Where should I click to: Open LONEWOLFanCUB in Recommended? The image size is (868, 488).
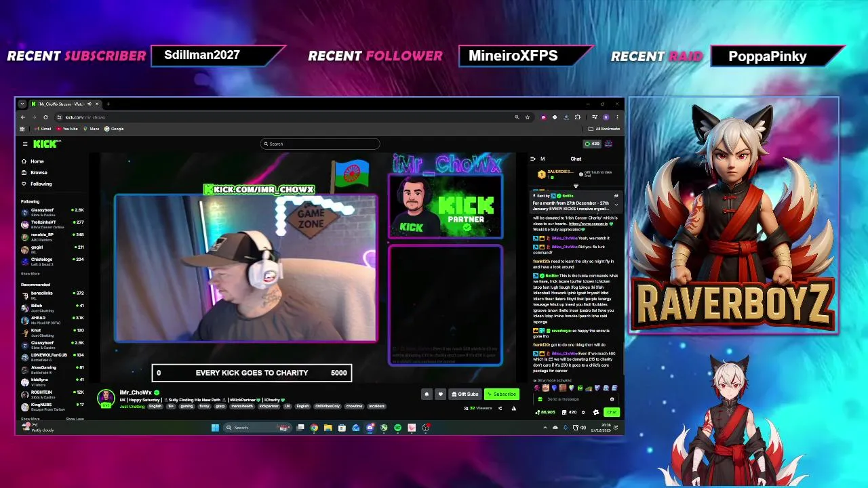(53, 357)
